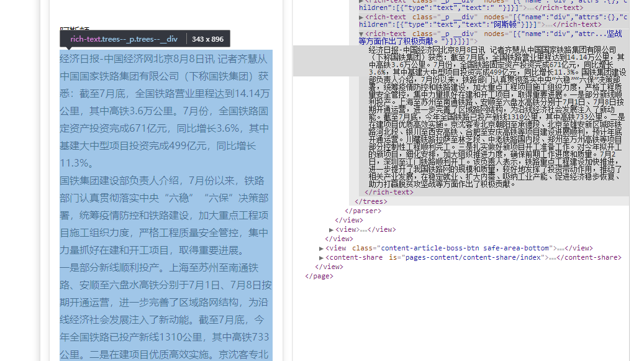Click preview line starting 国铁集团建设部负责人介绍

point(162,181)
